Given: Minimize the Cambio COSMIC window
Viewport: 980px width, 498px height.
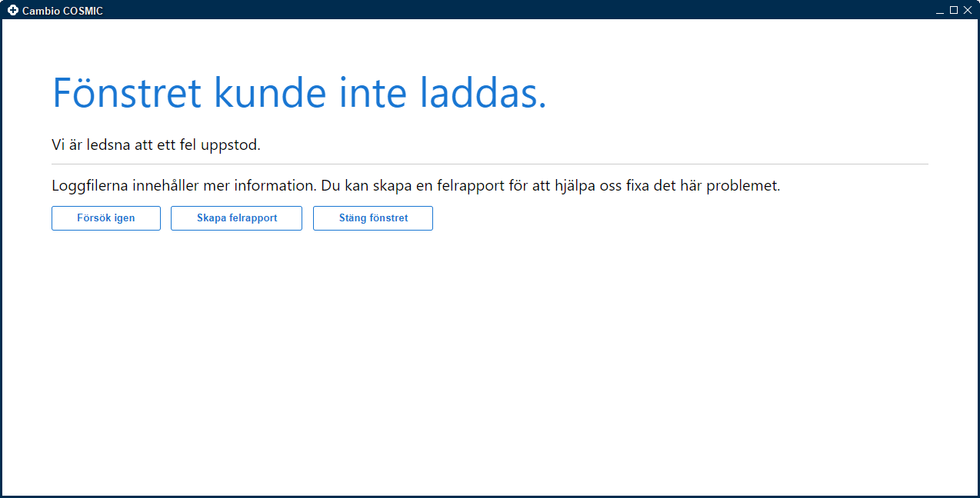Looking at the screenshot, I should tap(940, 11).
